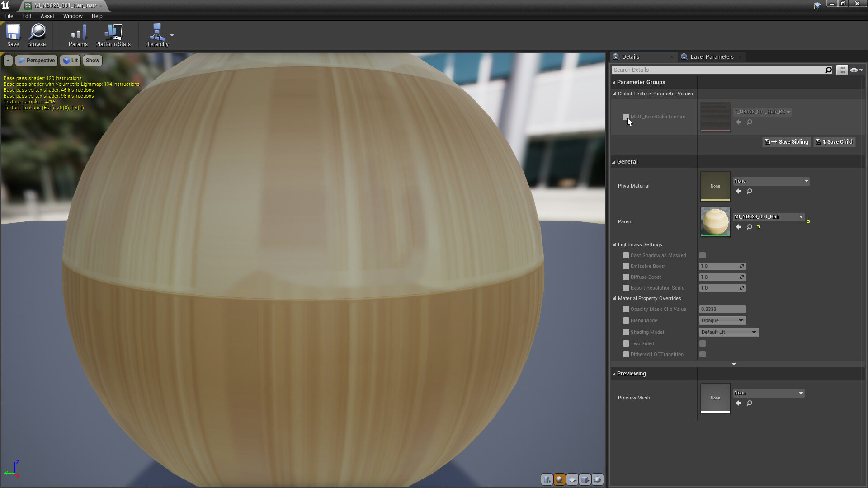The width and height of the screenshot is (868, 488).
Task: Collapse the Lightmass Settings group
Action: [x=614, y=245]
